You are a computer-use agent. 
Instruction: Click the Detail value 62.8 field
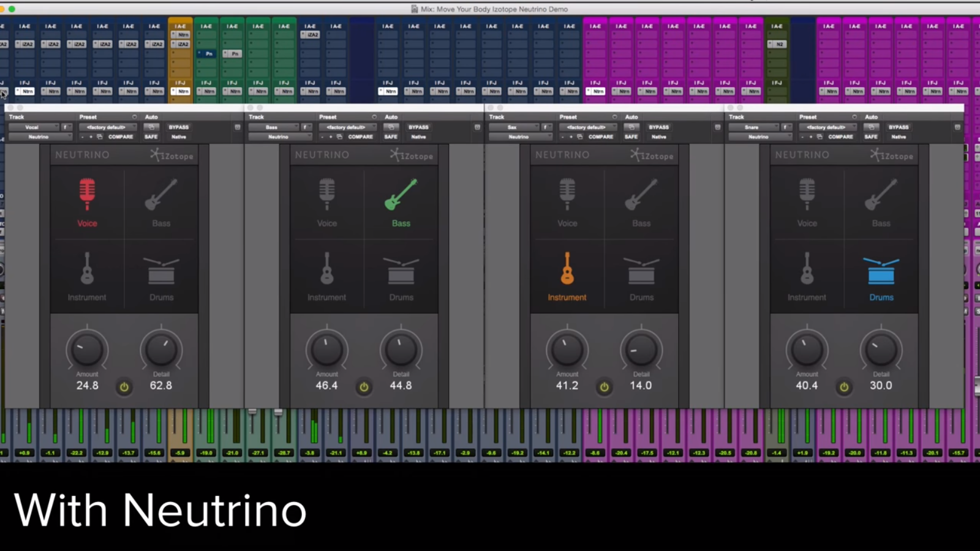click(161, 386)
